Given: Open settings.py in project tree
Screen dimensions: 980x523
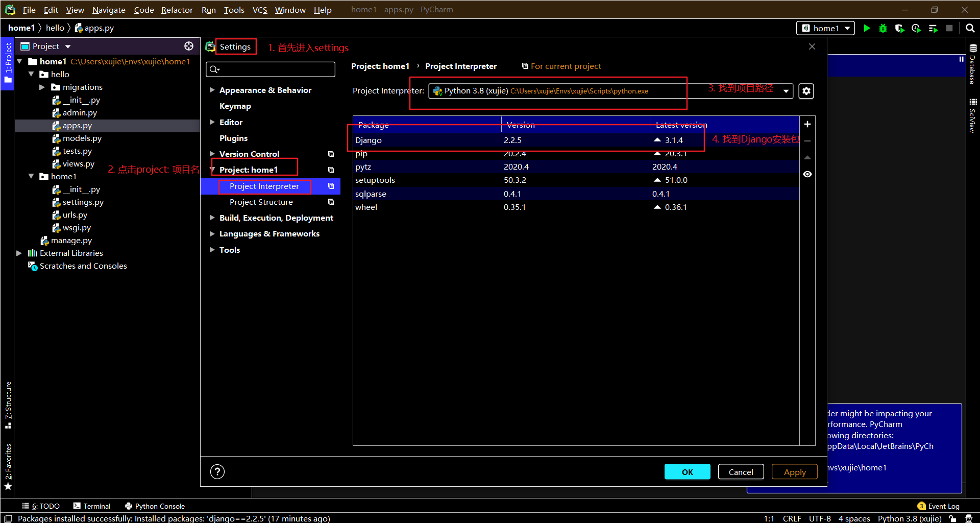Looking at the screenshot, I should pyautogui.click(x=83, y=202).
